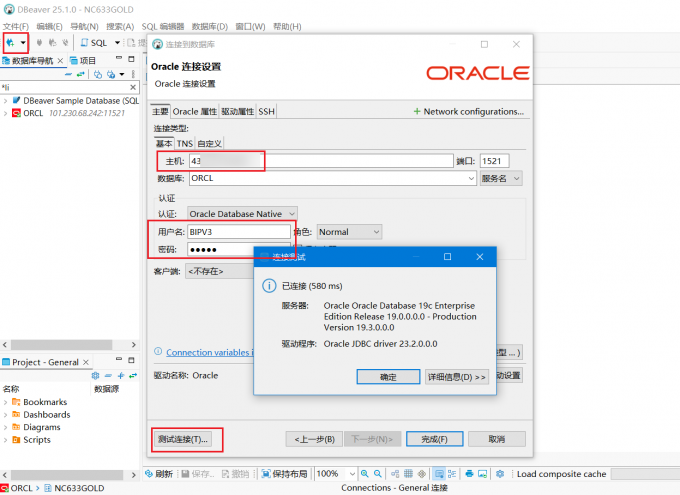Toggle project panel link-with-editor icon
This screenshot has height=495, width=680.
tap(133, 376)
